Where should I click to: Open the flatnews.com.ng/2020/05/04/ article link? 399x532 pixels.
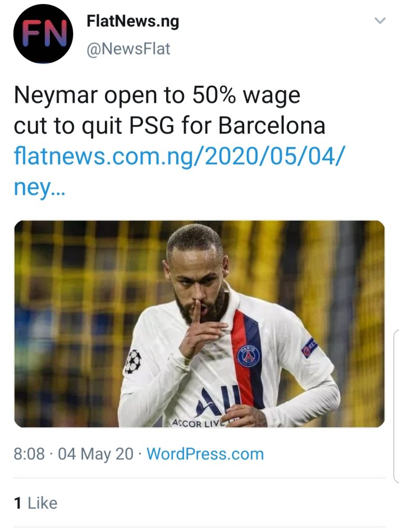click(179, 156)
